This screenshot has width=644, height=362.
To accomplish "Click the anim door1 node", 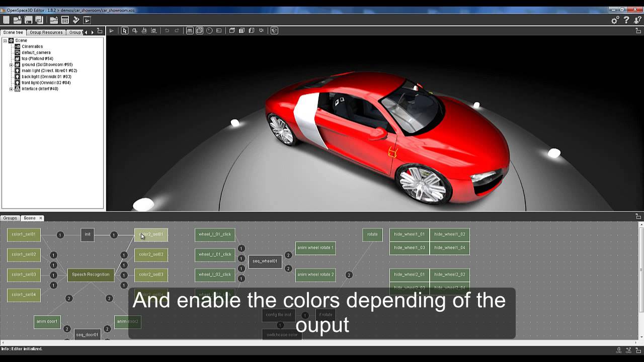I will click(x=47, y=322).
